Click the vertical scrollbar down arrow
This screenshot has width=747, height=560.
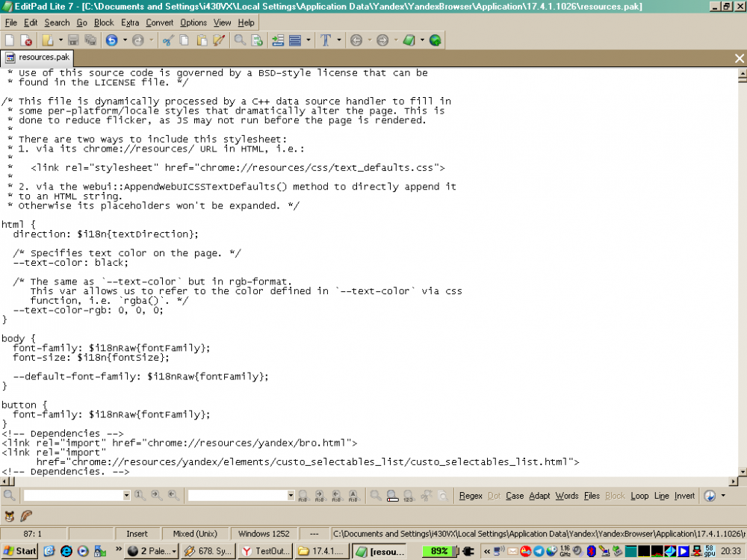coord(742,471)
